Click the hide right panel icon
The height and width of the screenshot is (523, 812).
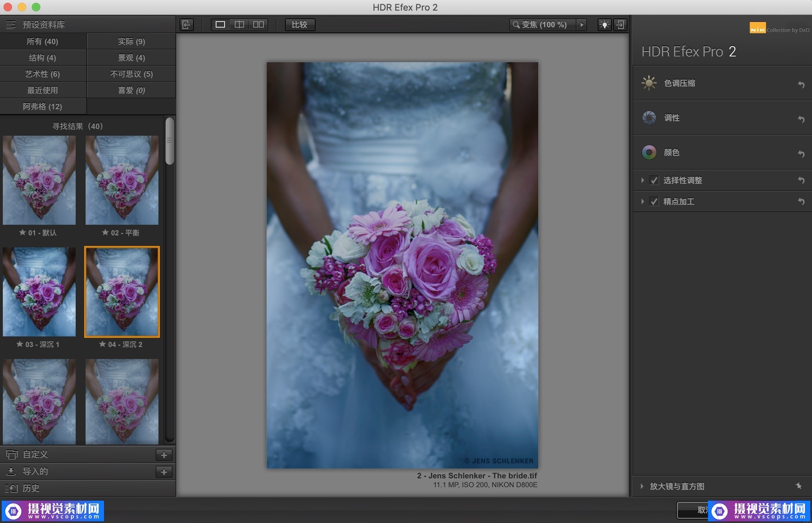pos(620,25)
